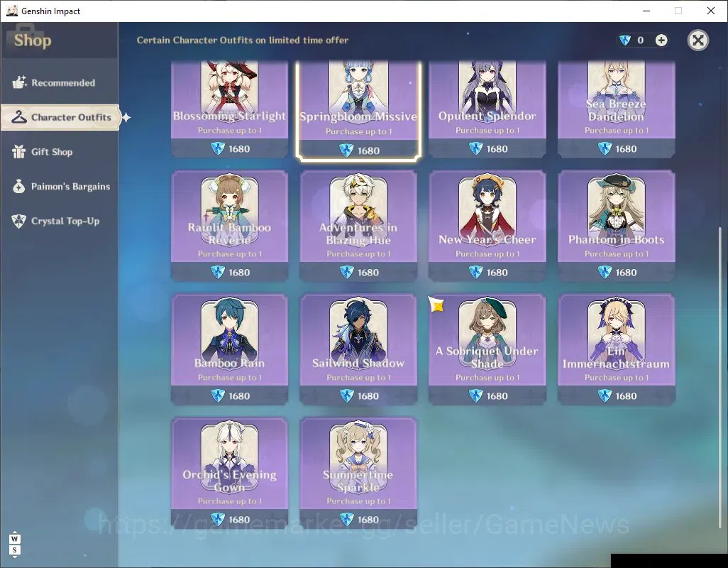Viewport: 728px width, 568px height.
Task: Close the Shop with X button
Action: [x=697, y=40]
